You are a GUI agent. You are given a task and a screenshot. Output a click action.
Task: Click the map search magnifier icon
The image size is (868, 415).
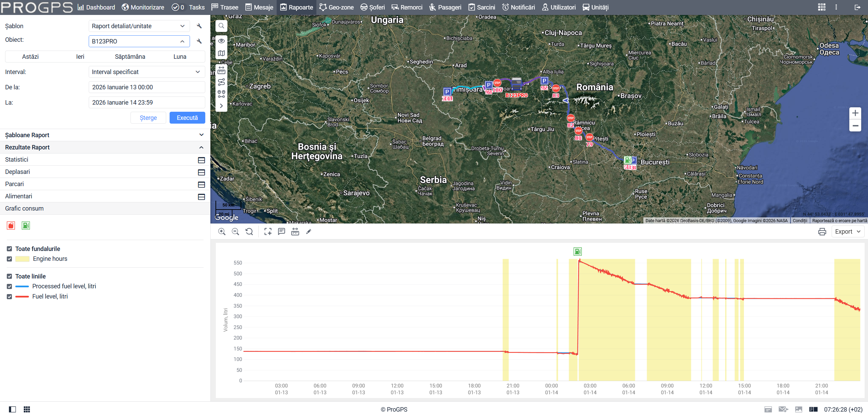tap(221, 26)
